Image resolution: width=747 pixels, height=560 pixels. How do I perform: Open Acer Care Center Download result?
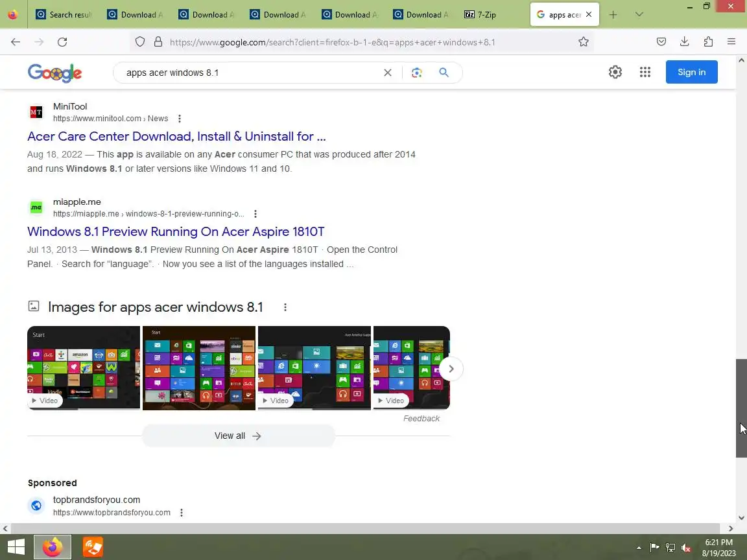[177, 136]
